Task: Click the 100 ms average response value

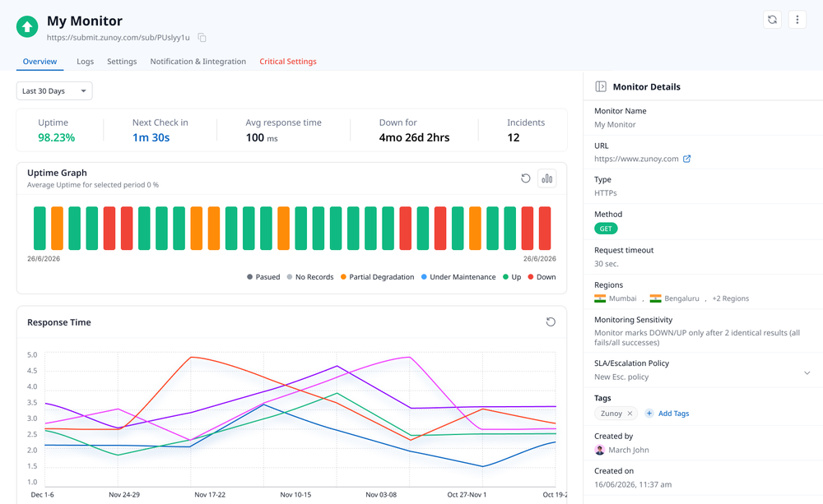Action: [262, 137]
